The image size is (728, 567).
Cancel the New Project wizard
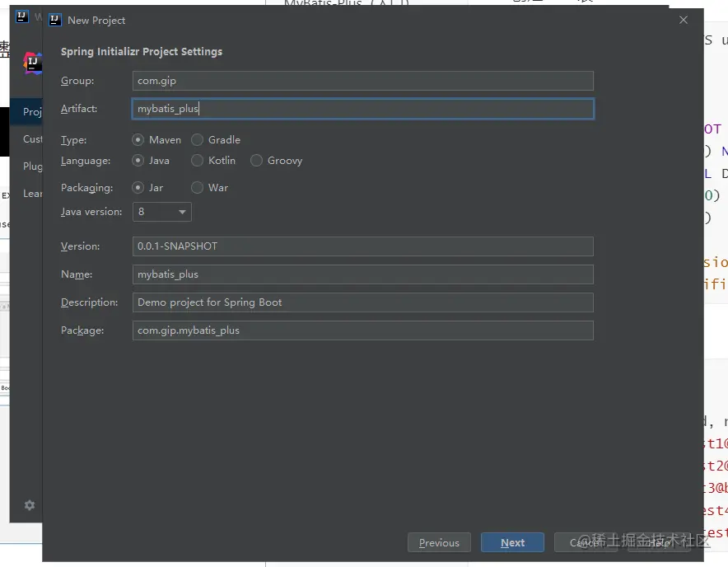point(586,542)
